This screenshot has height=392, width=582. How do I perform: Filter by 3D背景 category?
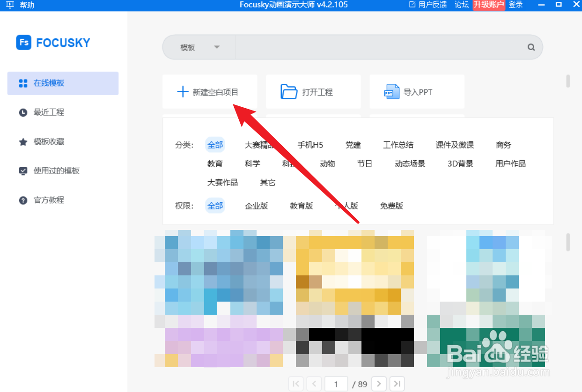pos(460,164)
